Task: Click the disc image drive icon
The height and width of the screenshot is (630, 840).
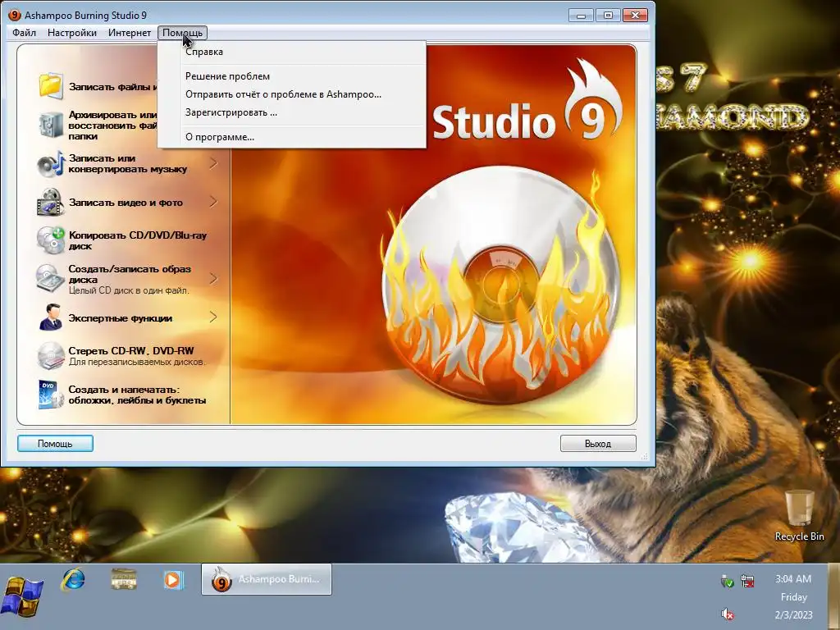Action: 51,279
